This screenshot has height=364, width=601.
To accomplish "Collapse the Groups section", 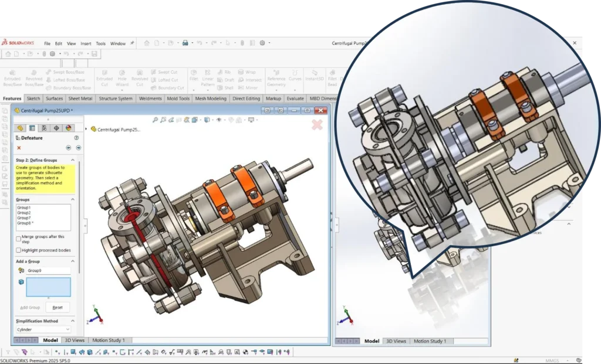I will 72,199.
